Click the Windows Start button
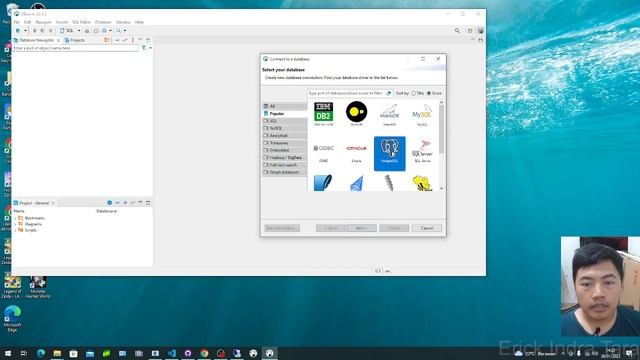The width and height of the screenshot is (640, 360). click(7, 353)
